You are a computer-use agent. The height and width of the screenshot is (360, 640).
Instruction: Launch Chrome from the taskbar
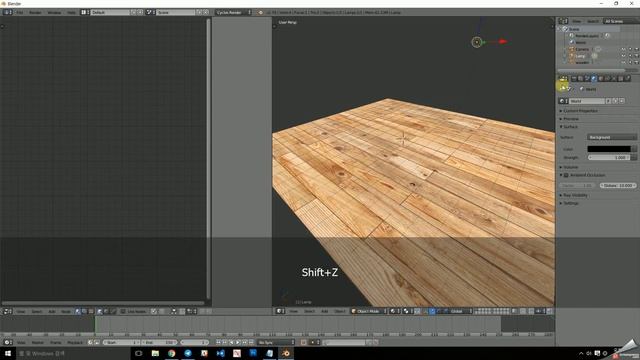(x=171, y=353)
